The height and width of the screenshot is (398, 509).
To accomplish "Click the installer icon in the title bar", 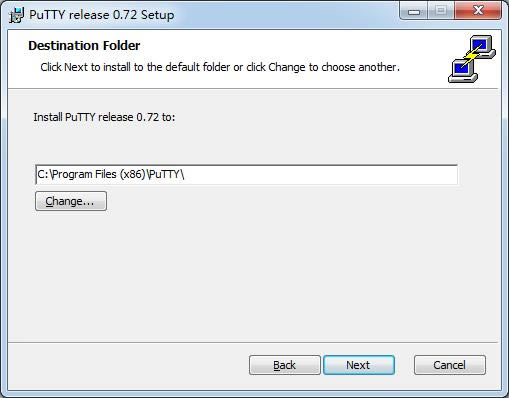I will click(x=16, y=15).
